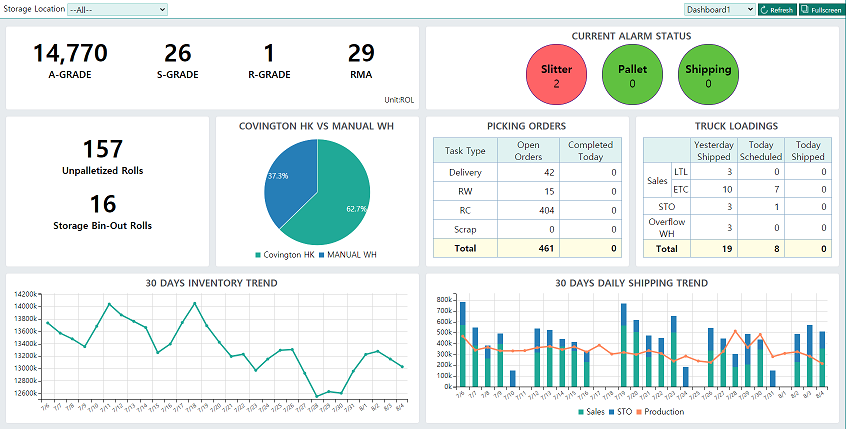Select the Delivery task type row
Screen dimensions: 847x429
pos(465,172)
